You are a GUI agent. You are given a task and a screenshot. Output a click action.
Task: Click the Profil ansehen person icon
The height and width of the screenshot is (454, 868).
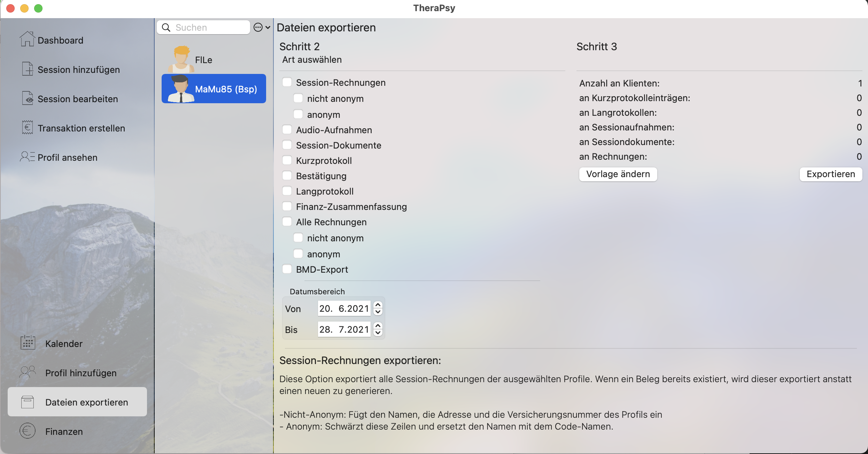pos(27,157)
